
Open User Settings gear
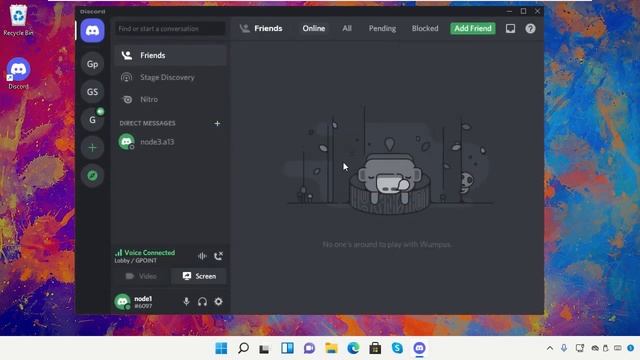[218, 302]
